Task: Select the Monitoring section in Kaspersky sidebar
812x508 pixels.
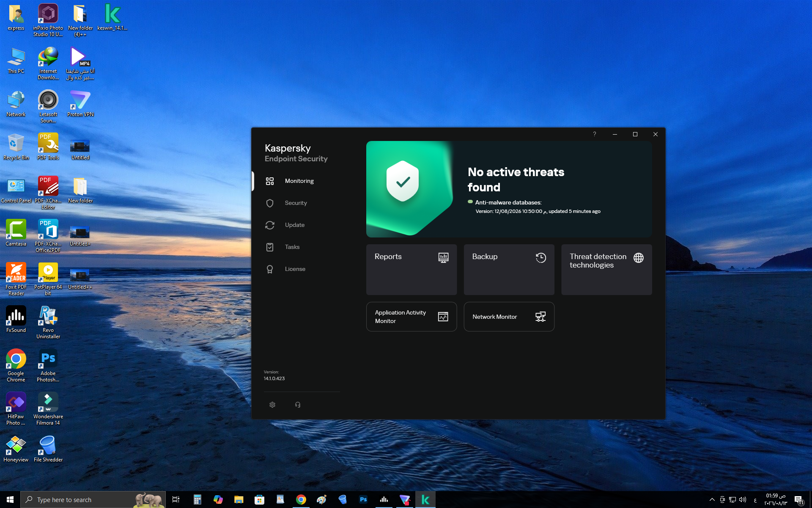Action: 299,181
